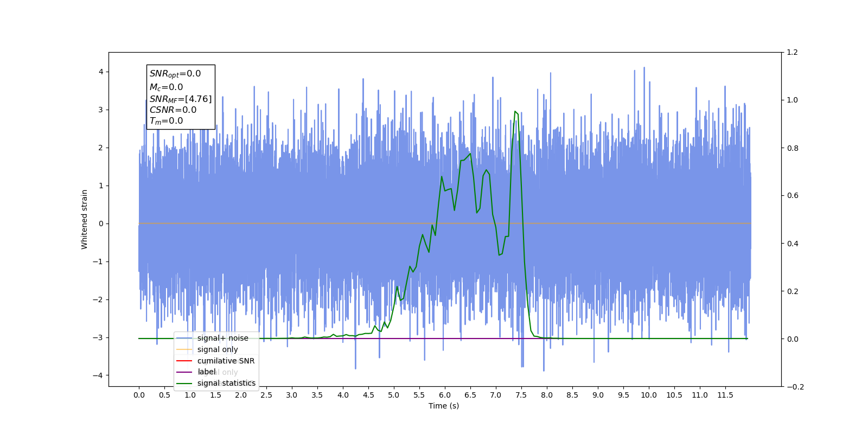Click the CSNR=0.0 annotation line
Viewport: 868px width, 434px height.
pos(173,110)
